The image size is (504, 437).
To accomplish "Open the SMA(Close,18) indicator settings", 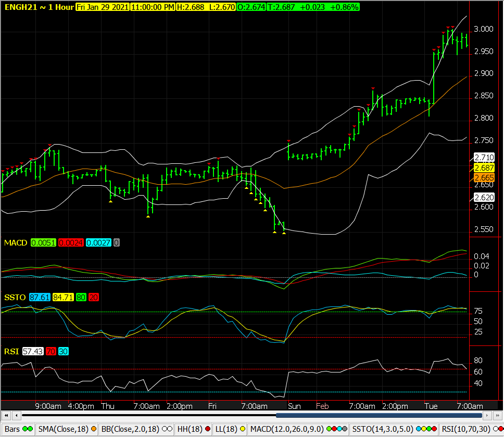I will [x=67, y=429].
